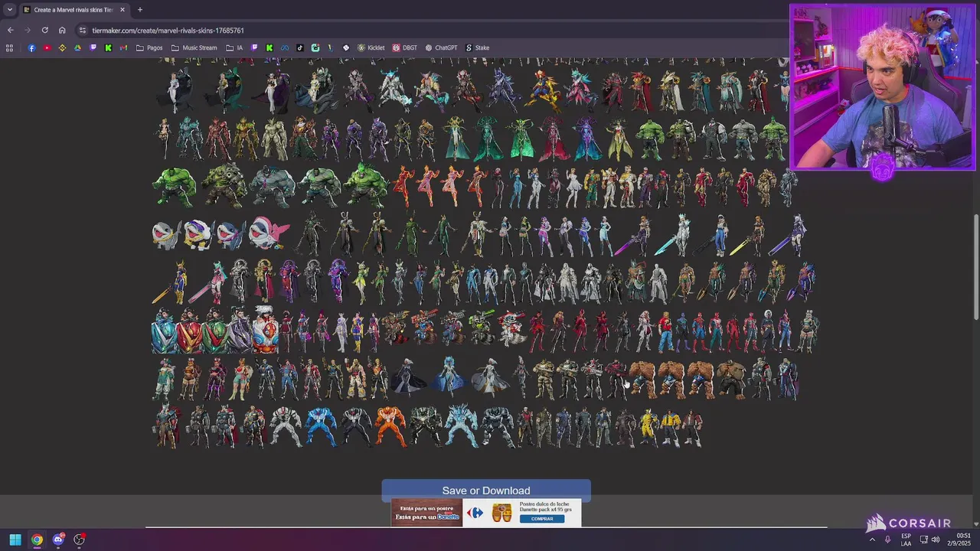The image size is (980, 551).
Task: Close the Marvel rivals skins tab
Action: click(x=122, y=10)
